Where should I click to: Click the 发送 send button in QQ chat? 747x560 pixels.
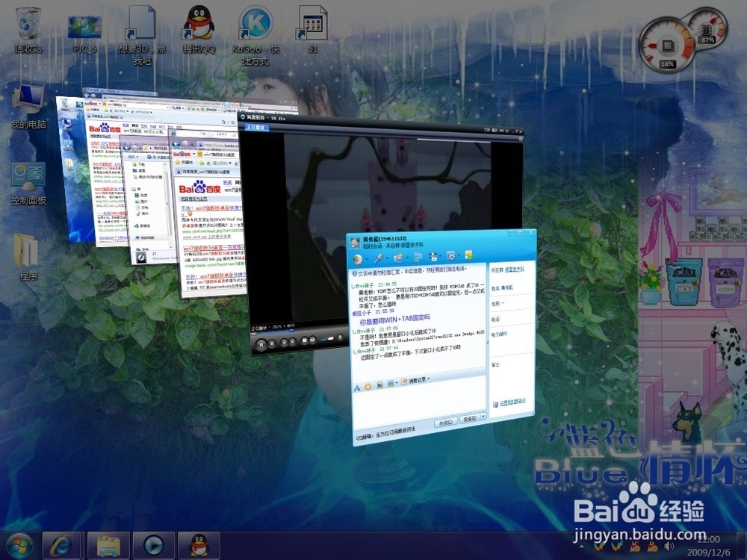click(x=469, y=419)
